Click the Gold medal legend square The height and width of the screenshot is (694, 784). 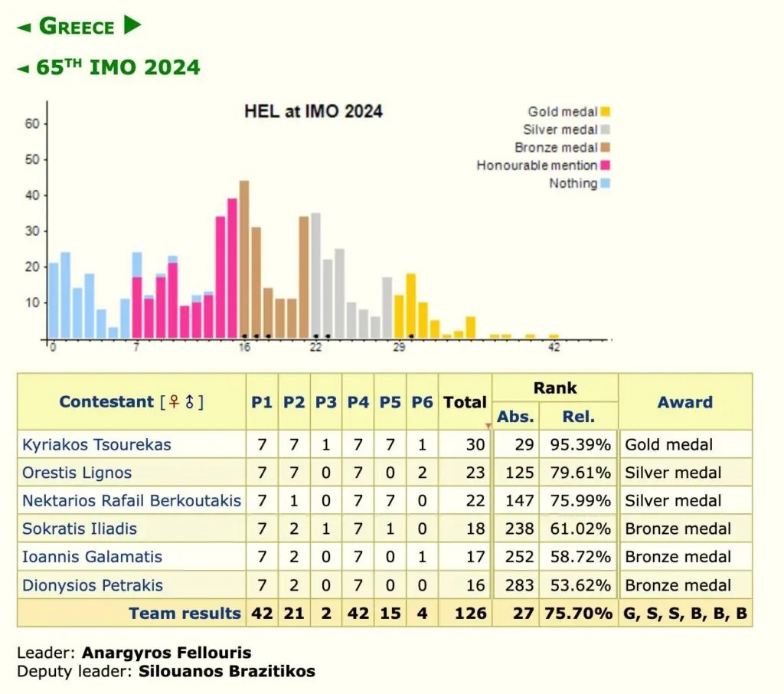tap(606, 112)
